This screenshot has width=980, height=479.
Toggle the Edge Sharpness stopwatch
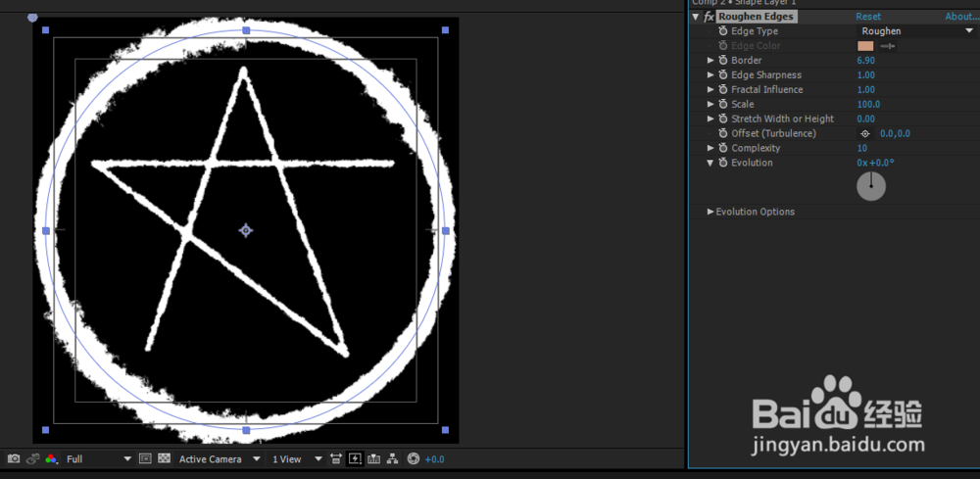(722, 75)
